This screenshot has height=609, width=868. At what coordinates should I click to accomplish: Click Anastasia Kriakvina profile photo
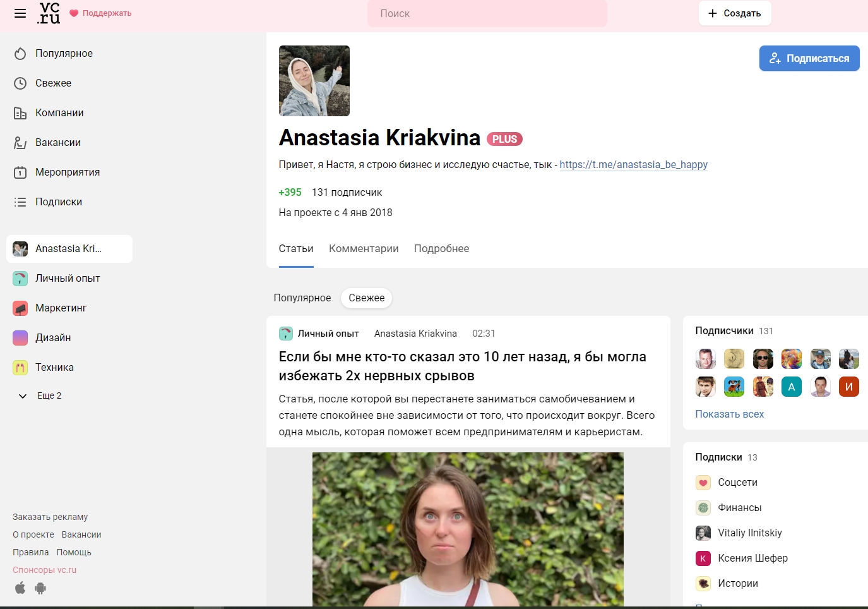pyautogui.click(x=314, y=81)
